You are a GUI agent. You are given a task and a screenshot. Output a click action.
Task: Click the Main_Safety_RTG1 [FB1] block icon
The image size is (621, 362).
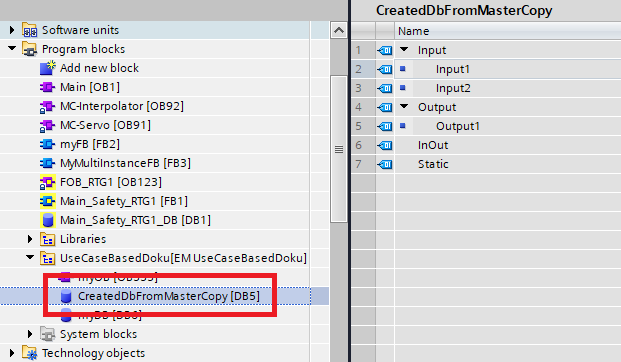pos(48,201)
